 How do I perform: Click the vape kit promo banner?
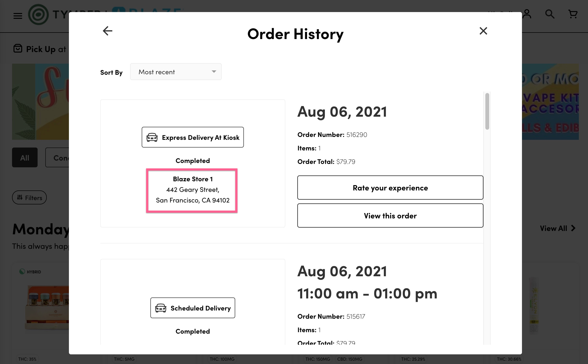[x=550, y=102]
